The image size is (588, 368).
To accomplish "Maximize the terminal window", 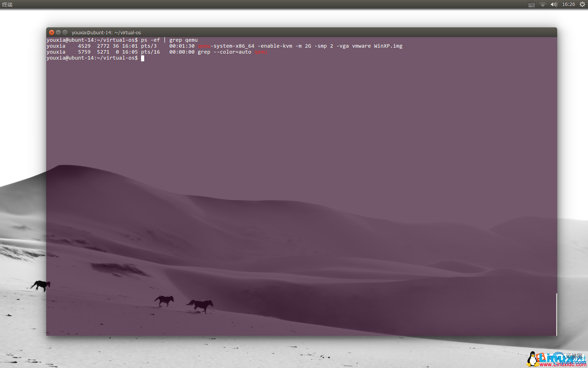I will [65, 32].
